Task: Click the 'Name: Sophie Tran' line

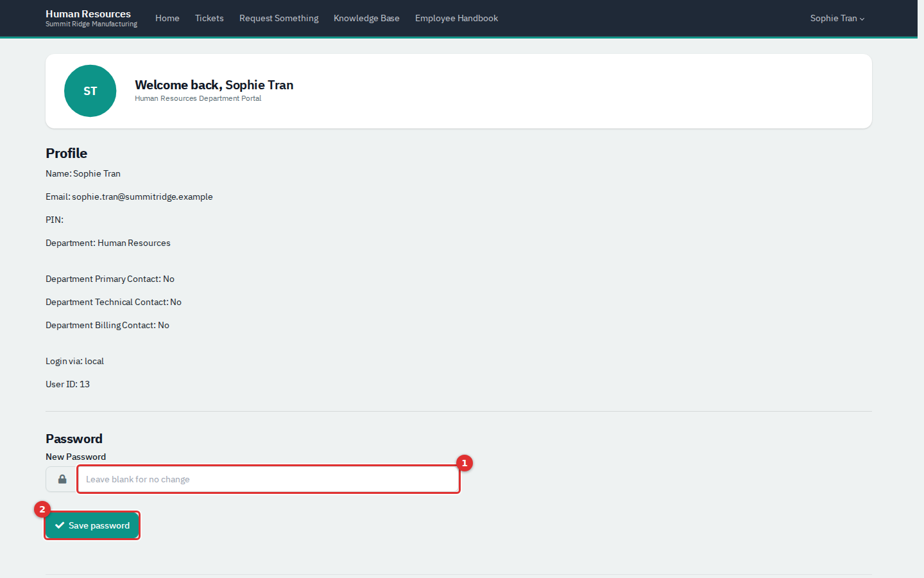Action: click(x=83, y=173)
